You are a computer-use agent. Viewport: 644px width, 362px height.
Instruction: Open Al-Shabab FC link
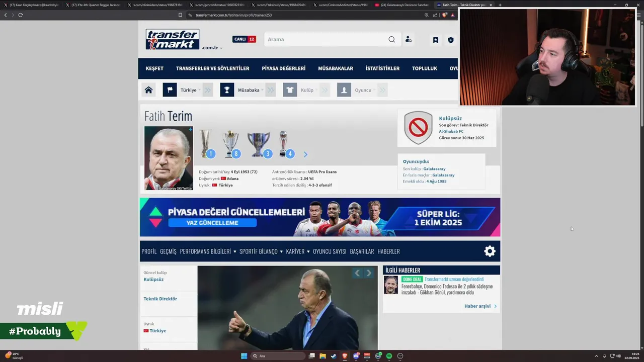point(451,131)
